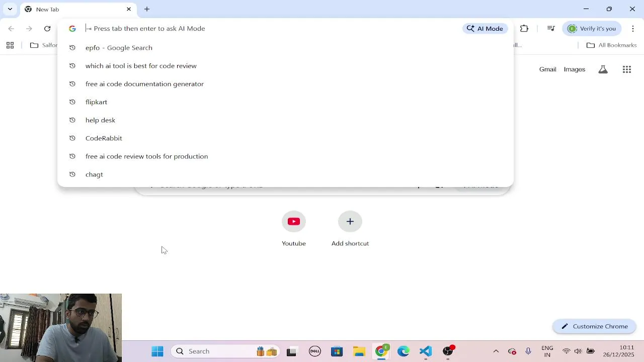Focus the address bar text field

[x=272, y=29]
